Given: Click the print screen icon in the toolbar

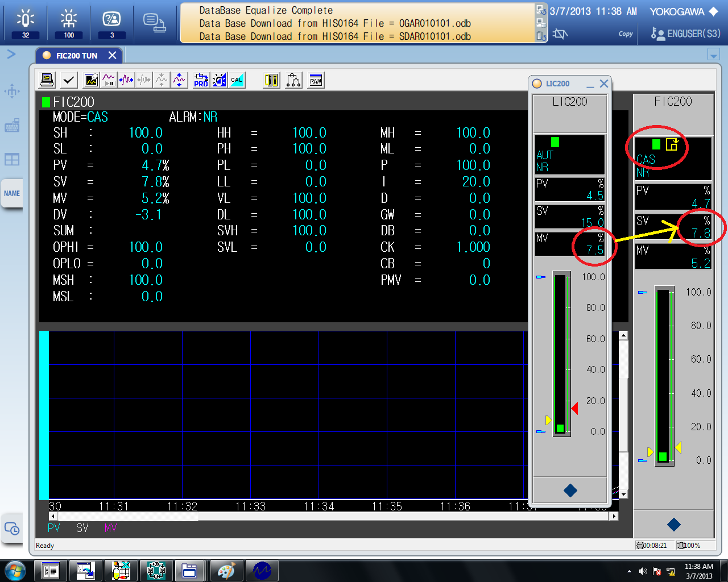Looking at the screenshot, I should (46, 80).
